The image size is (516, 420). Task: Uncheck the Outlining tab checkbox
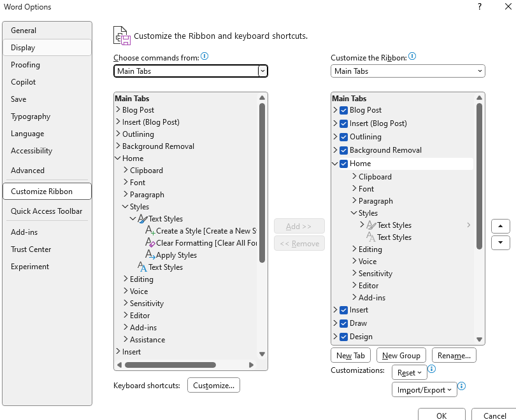343,137
